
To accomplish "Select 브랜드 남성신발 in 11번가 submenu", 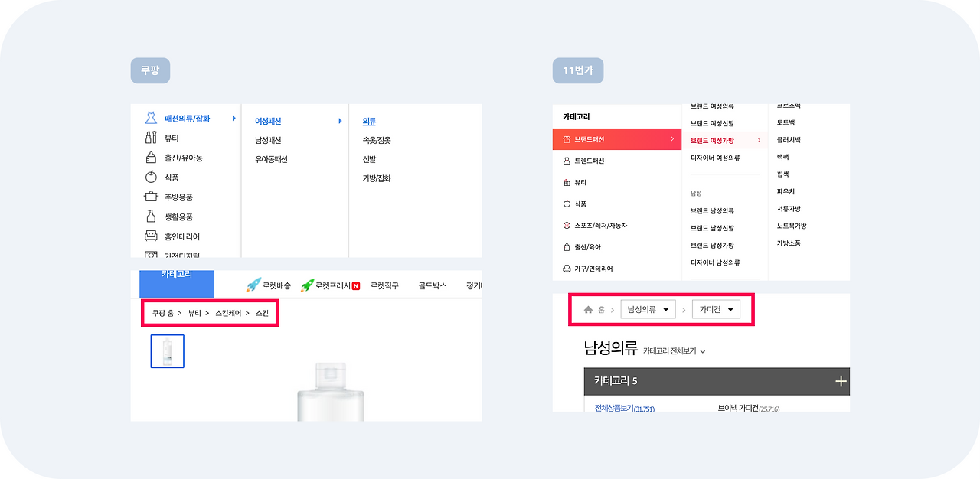I will (712, 228).
